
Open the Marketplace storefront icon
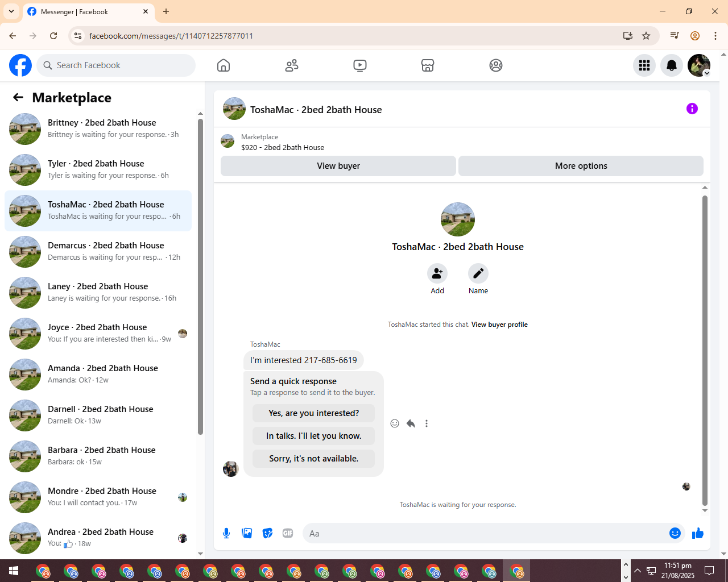428,65
